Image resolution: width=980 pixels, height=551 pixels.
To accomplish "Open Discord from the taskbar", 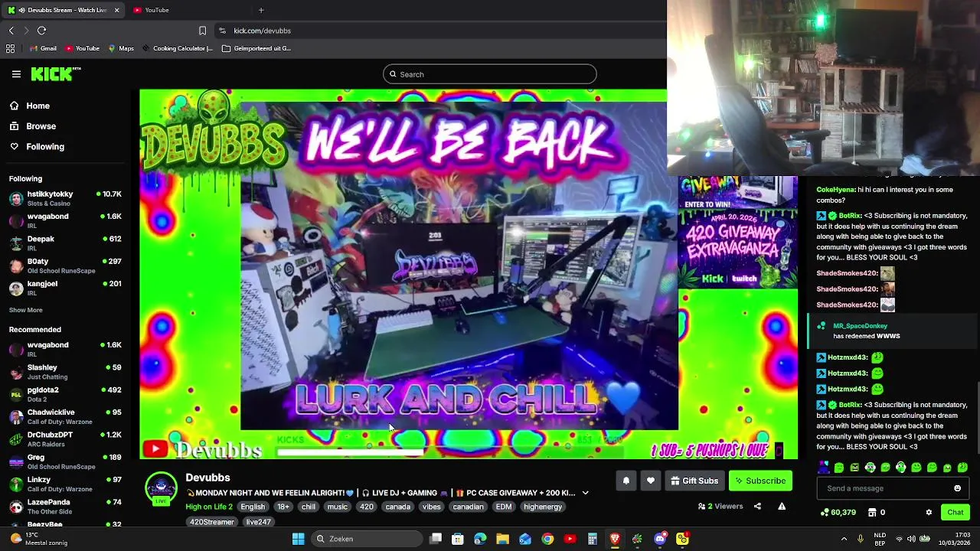I will point(660,539).
